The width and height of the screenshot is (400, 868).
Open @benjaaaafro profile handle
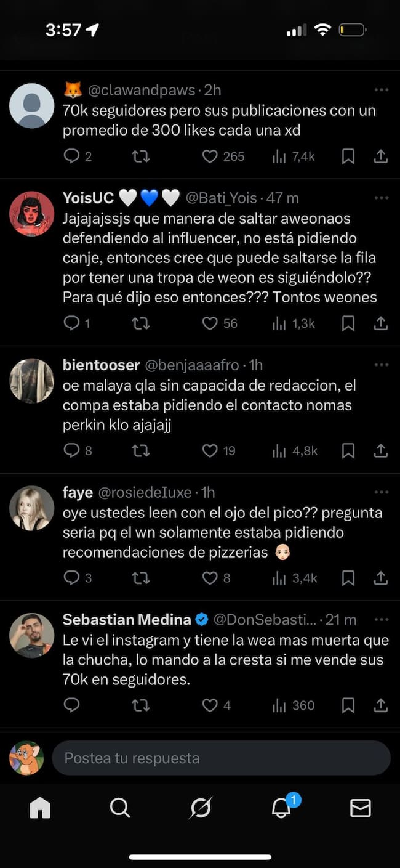(x=191, y=365)
